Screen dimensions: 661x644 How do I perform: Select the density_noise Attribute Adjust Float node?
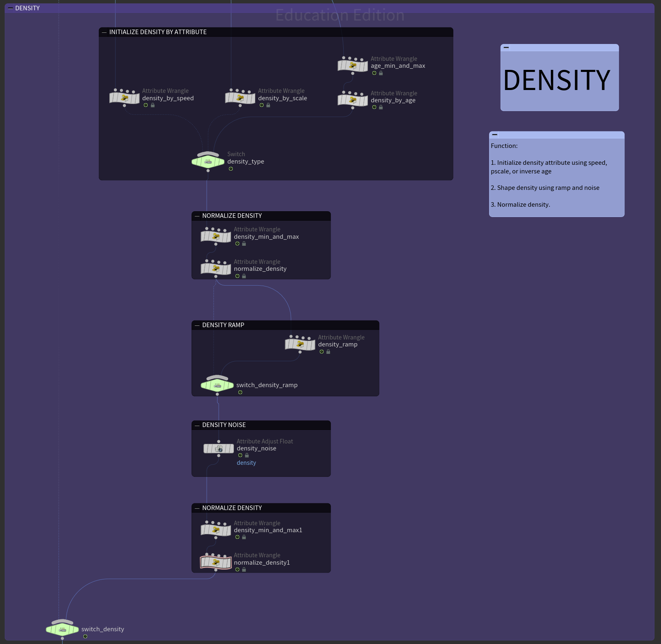pos(219,448)
